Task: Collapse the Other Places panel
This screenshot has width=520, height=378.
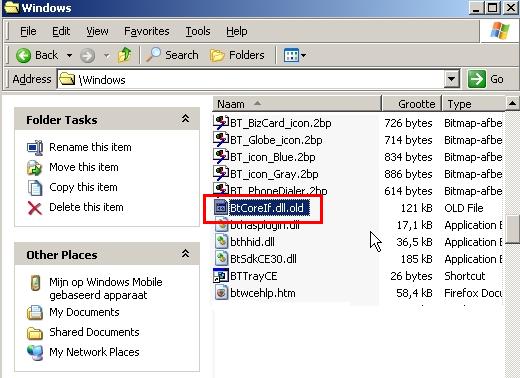Action: (185, 254)
